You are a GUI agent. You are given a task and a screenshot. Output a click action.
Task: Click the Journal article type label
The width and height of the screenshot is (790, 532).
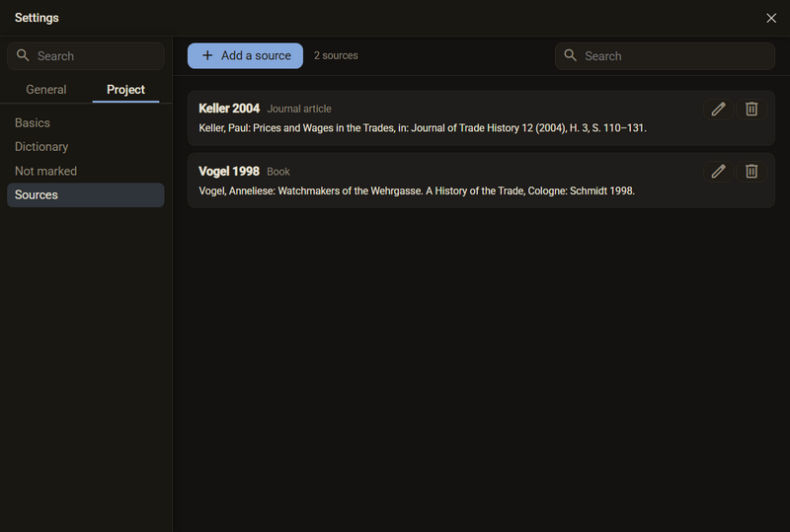tap(299, 109)
